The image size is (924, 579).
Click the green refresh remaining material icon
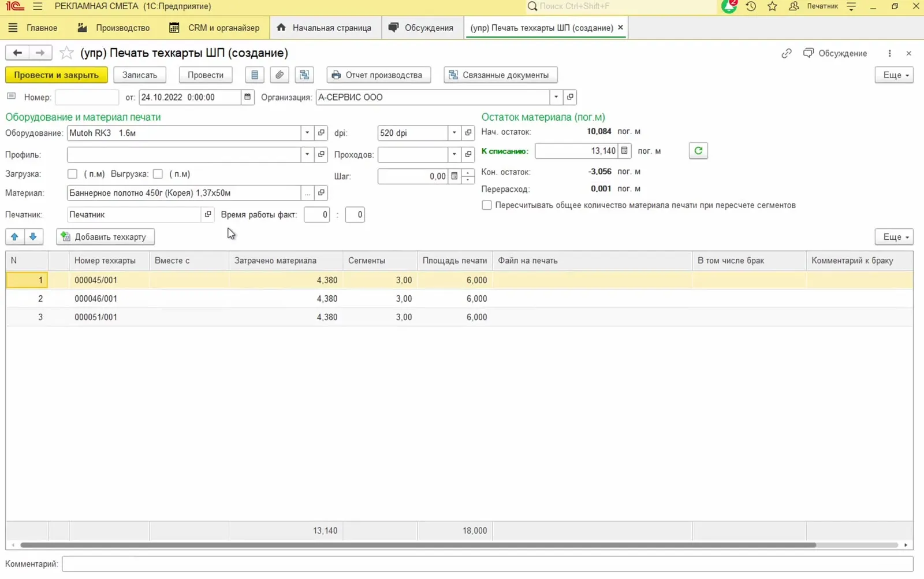pos(698,151)
